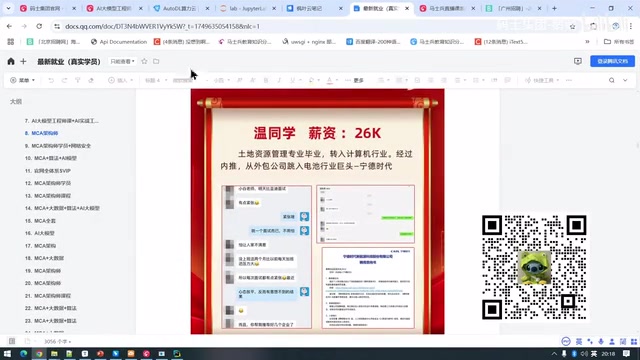The height and width of the screenshot is (360, 640).
Task: Jump to outline item 14. MCA+大数据+算法+AI大模型
Action: point(62,208)
